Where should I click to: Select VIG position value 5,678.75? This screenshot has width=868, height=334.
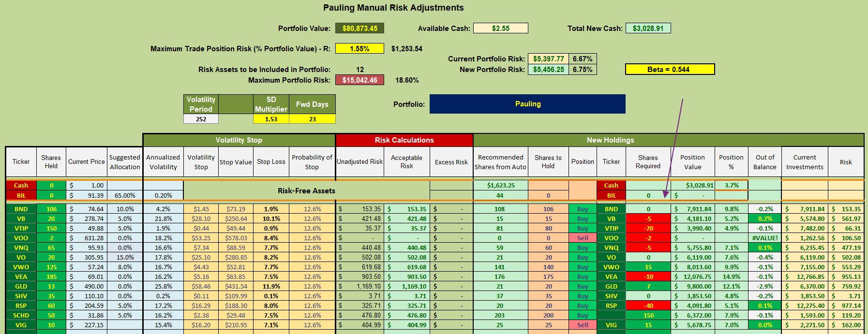(x=693, y=325)
